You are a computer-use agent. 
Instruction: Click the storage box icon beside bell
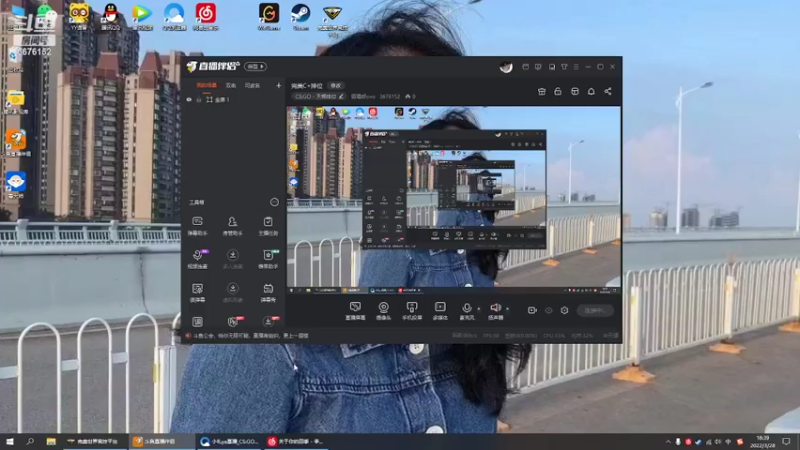click(x=574, y=91)
